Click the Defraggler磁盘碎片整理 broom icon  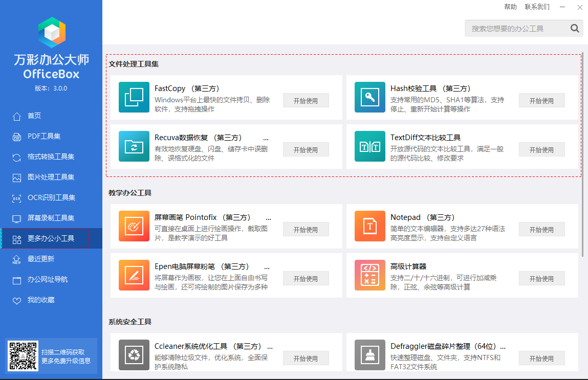coord(369,355)
